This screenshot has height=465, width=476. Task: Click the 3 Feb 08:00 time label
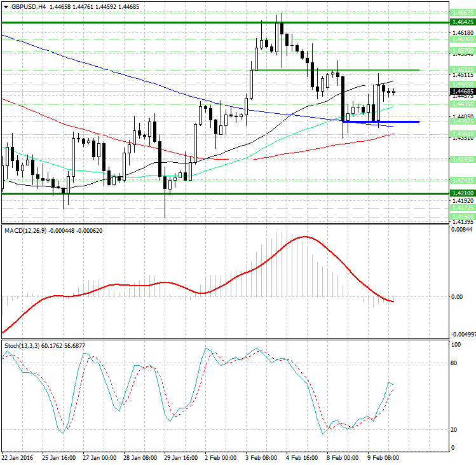coord(261,458)
